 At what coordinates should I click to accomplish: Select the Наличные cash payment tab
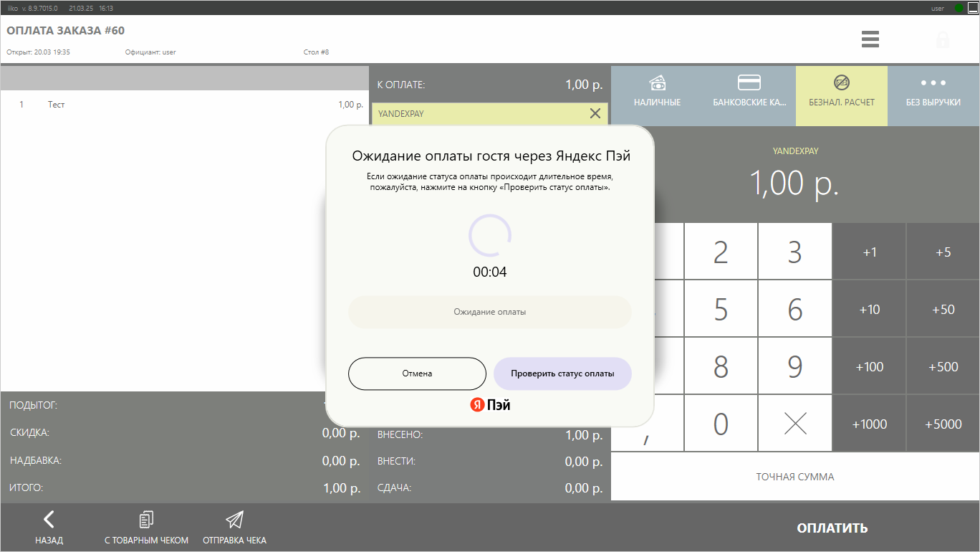click(657, 96)
